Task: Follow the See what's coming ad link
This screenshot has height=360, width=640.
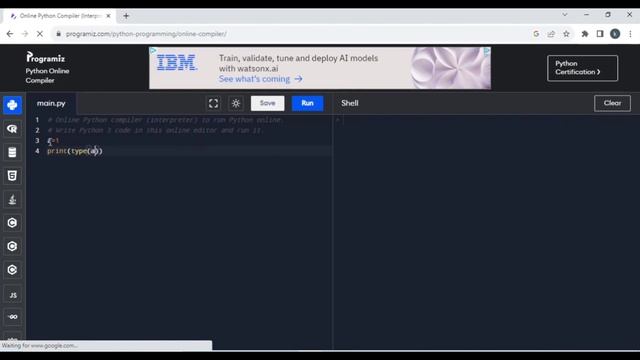Action: coord(260,79)
